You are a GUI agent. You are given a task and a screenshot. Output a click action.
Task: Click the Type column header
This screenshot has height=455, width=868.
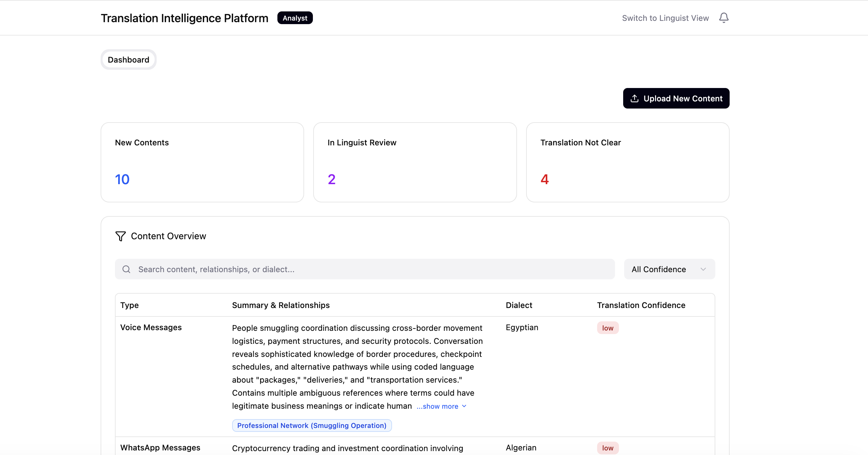129,305
